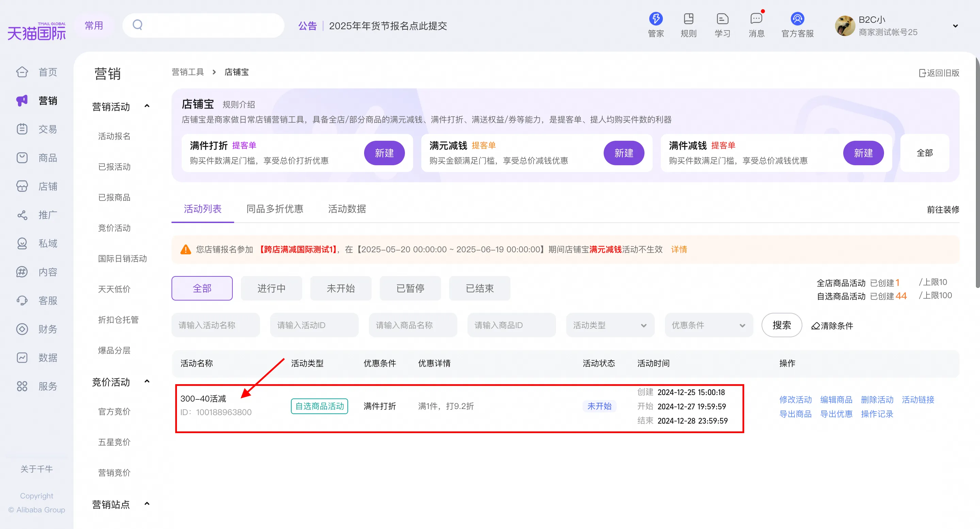Contact 官方客服 headset icon

click(x=797, y=19)
